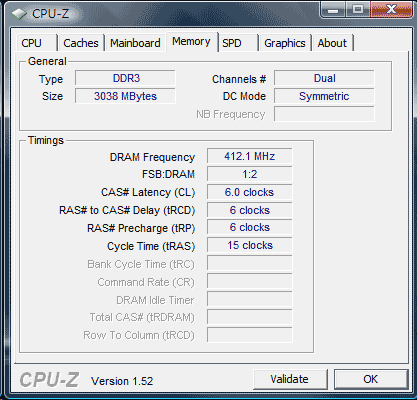The height and width of the screenshot is (400, 417).
Task: Click the empty Bank Cycle Time field
Action: 250,263
